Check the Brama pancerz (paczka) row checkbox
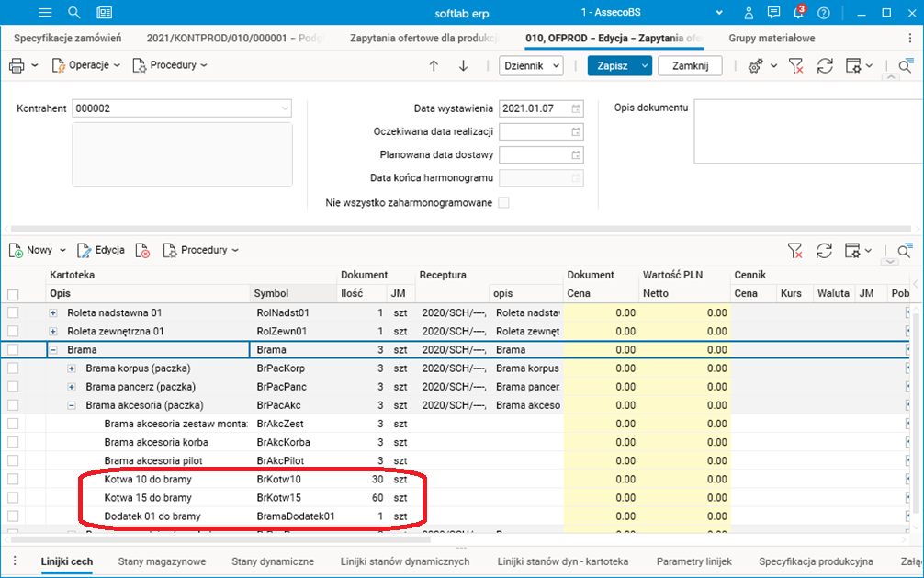924x578 pixels. click(x=13, y=386)
